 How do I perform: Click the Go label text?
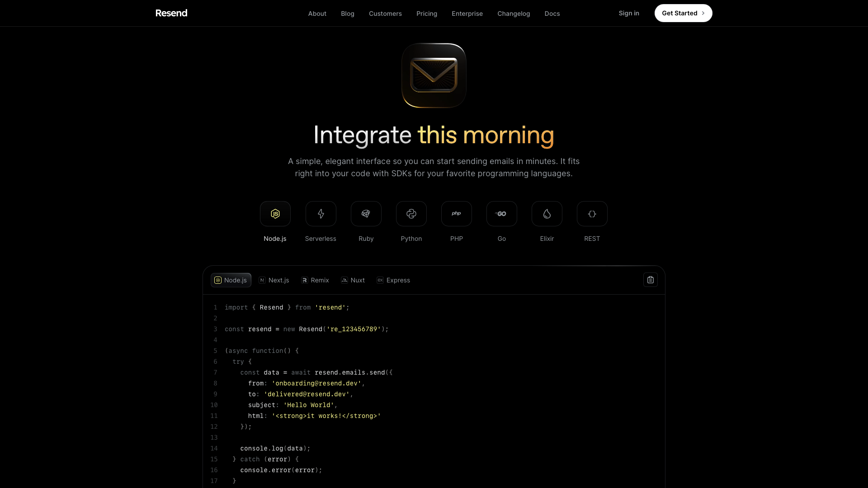click(x=501, y=239)
